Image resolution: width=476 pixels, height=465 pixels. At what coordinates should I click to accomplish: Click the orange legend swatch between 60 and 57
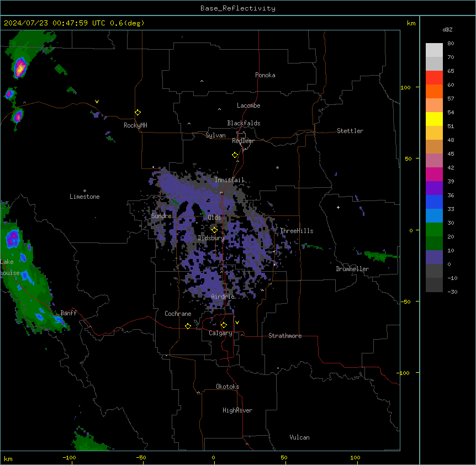click(x=434, y=91)
